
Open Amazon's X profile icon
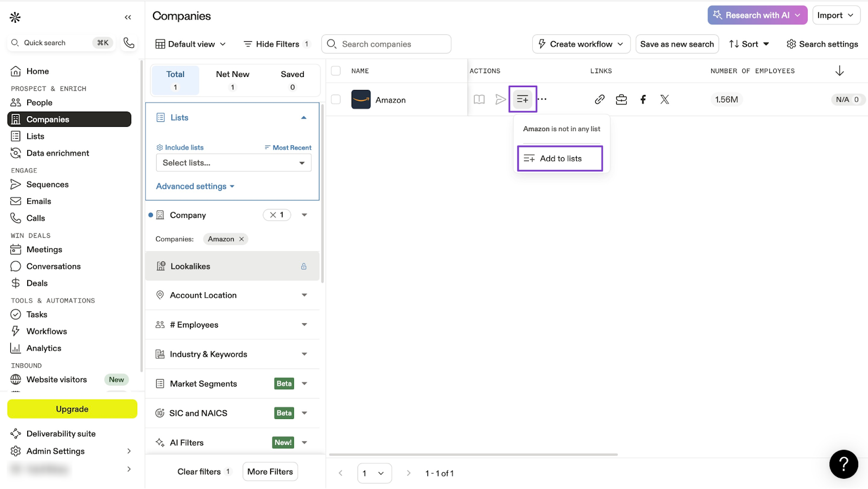665,100
